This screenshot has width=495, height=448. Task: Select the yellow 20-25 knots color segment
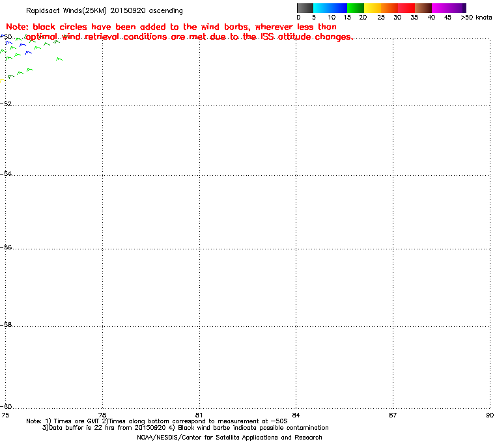point(373,8)
